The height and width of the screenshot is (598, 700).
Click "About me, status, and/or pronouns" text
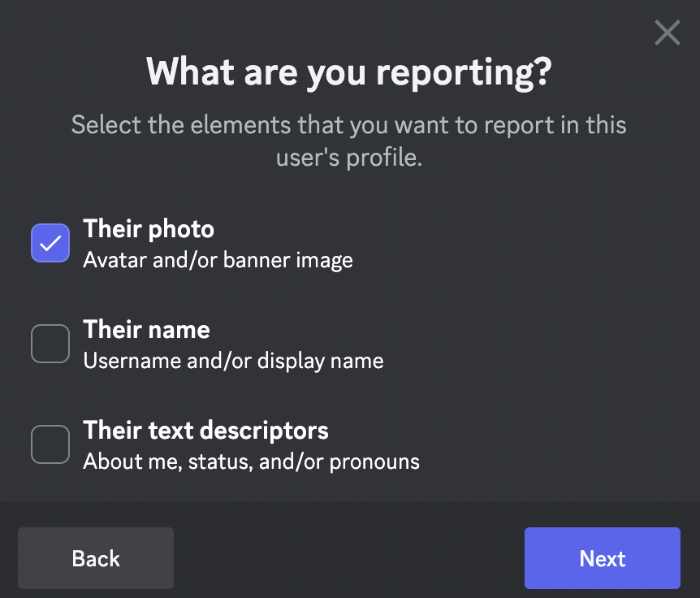coord(251,462)
